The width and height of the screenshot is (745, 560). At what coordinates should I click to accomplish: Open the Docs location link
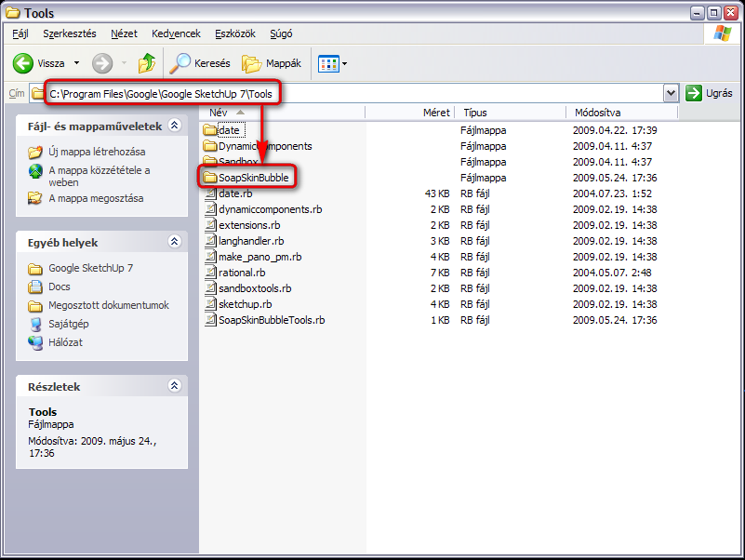pos(60,287)
